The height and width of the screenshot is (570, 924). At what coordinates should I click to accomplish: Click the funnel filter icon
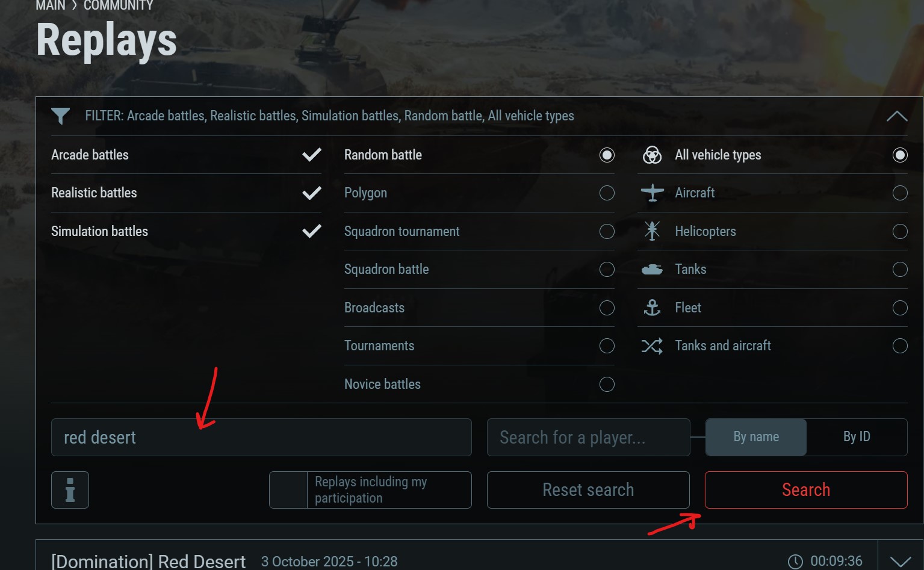click(61, 116)
